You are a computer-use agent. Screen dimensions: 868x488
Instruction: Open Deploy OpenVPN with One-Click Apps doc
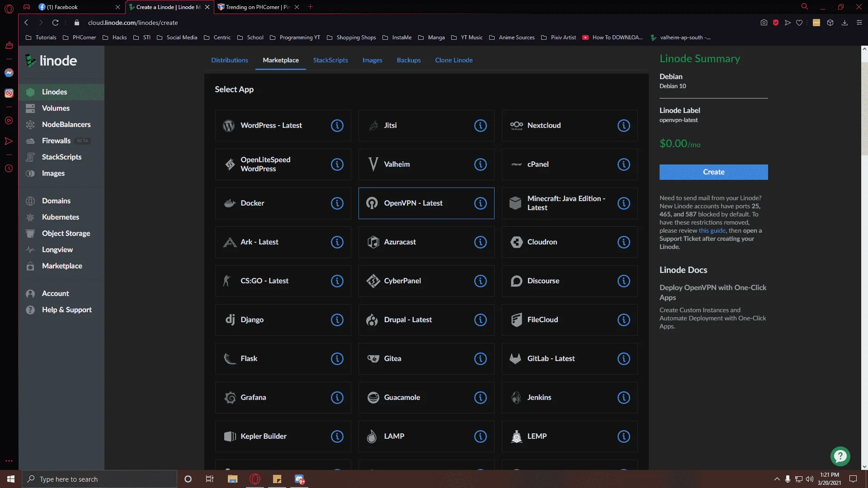pos(713,292)
